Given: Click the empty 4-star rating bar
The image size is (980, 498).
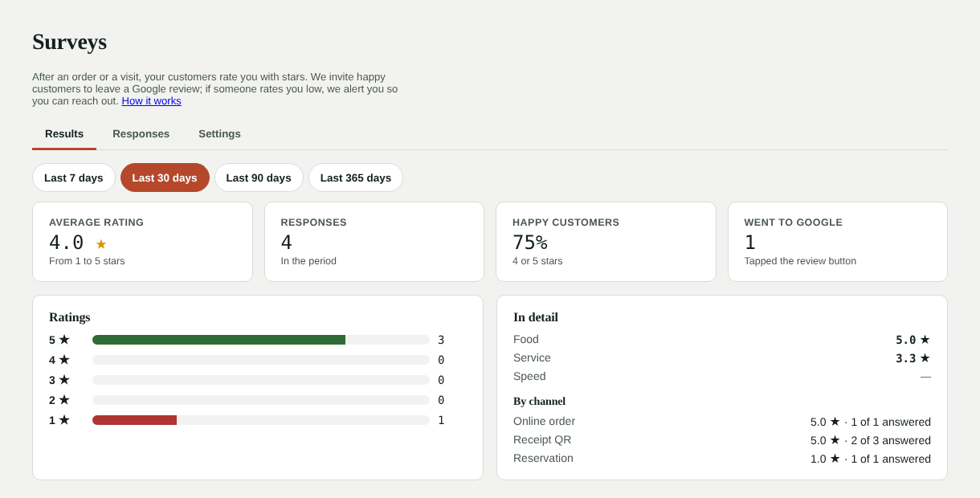Looking at the screenshot, I should pos(261,360).
